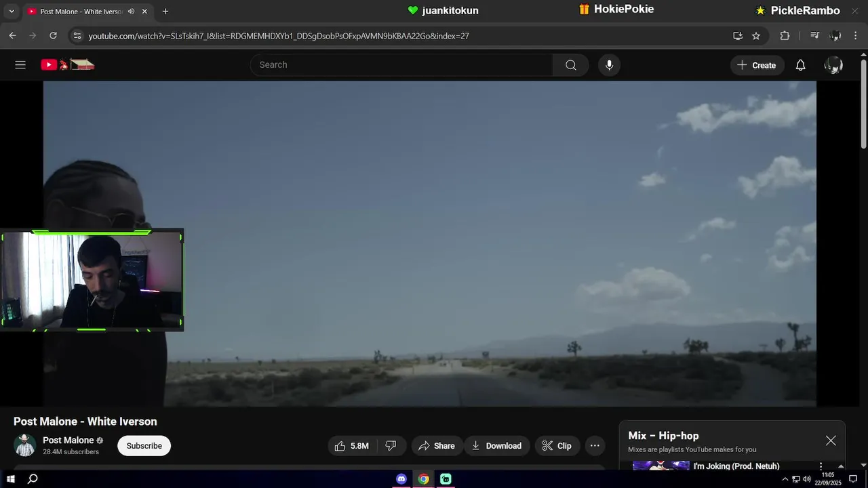Click the Post Malone - White Iverson title

(x=85, y=422)
